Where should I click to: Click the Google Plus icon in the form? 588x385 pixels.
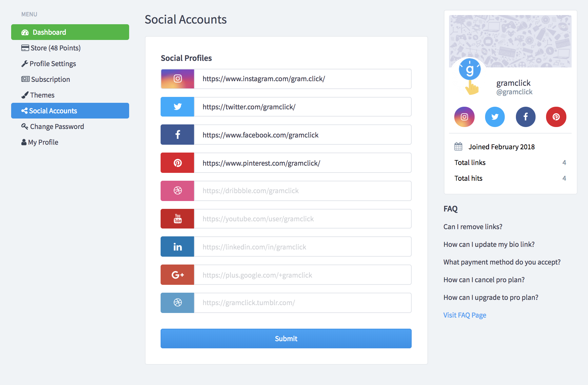click(x=177, y=275)
